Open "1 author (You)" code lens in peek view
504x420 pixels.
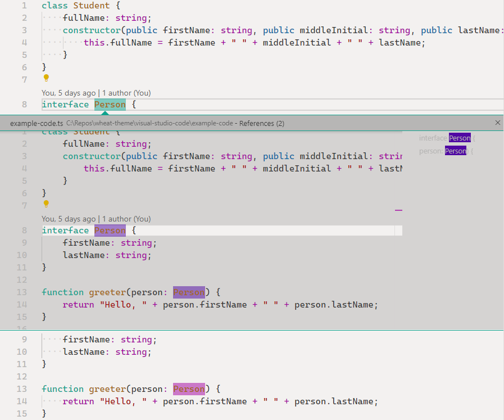(126, 219)
